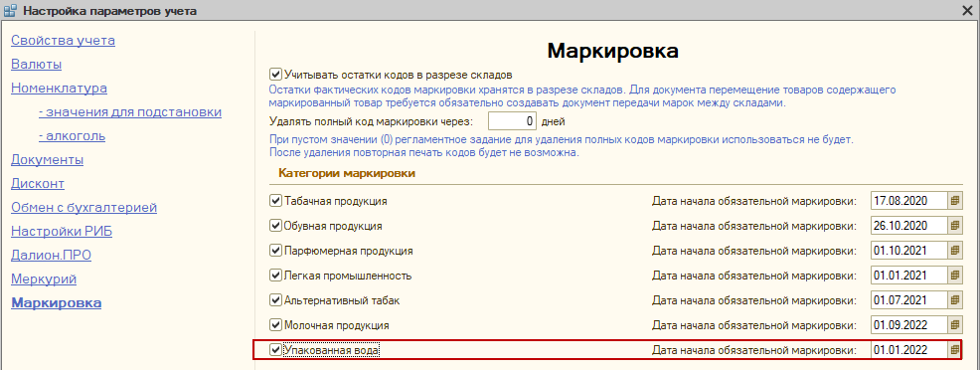This screenshot has width=980, height=370.
Task: Toggle Легкая промышленность checkbox
Action: pyautogui.click(x=275, y=276)
